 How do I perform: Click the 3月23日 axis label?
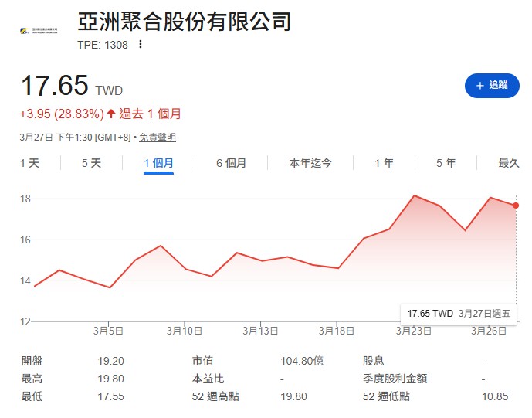[x=413, y=331]
